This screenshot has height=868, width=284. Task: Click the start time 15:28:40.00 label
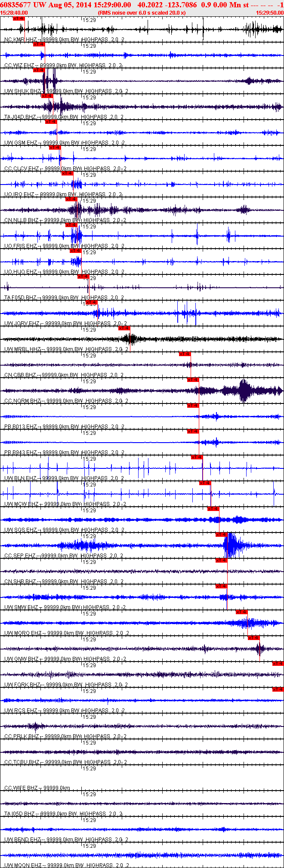[14, 13]
